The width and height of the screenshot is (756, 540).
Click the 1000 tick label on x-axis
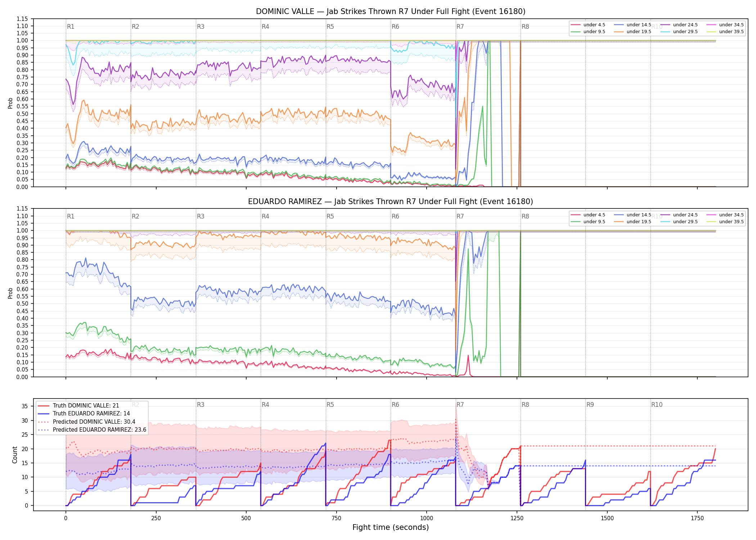click(427, 518)
